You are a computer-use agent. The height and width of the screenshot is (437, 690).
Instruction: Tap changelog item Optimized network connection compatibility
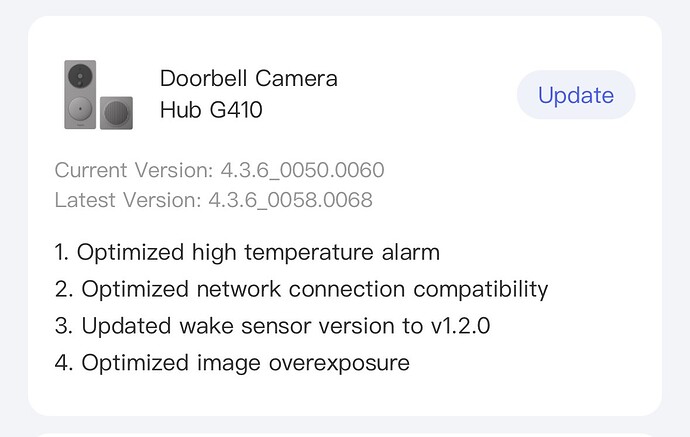(x=315, y=290)
